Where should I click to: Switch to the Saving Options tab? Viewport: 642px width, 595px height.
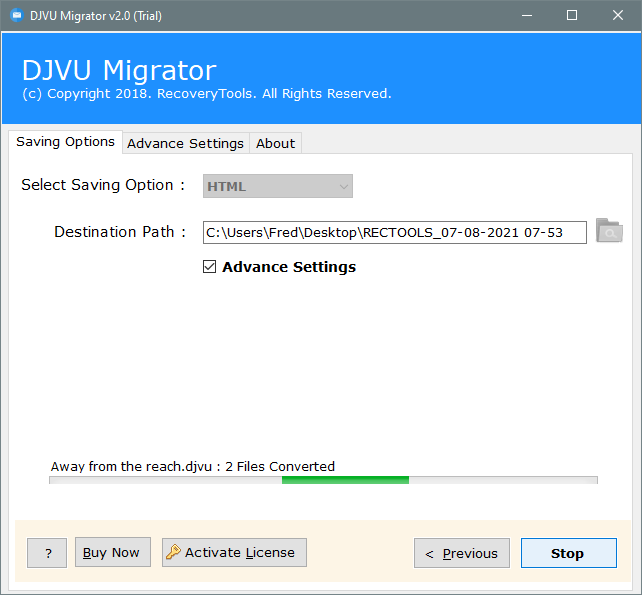point(66,142)
